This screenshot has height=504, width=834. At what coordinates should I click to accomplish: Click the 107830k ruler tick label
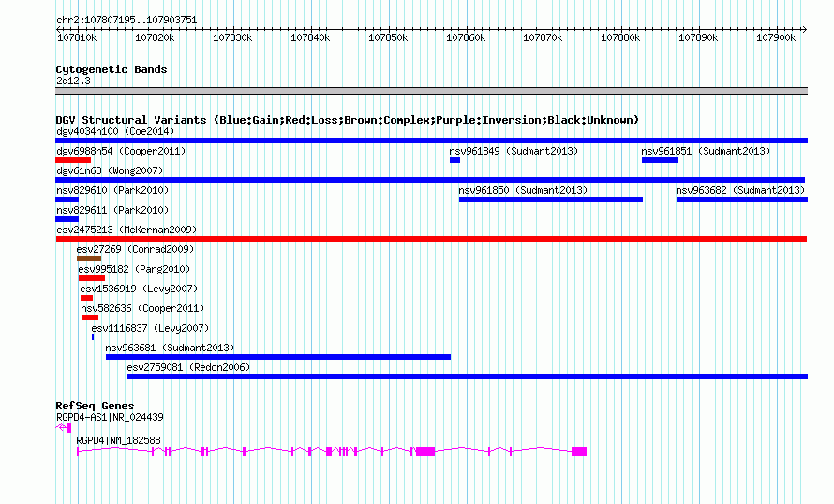pos(232,37)
